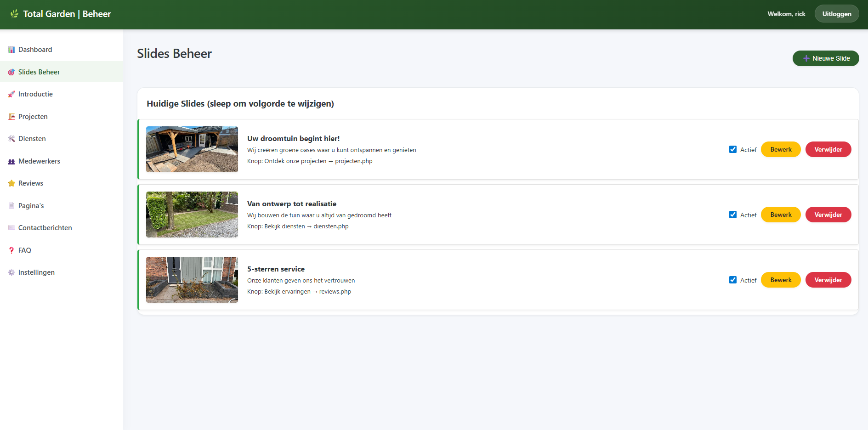
Task: Click the Projecten icon in sidebar
Action: 11,117
